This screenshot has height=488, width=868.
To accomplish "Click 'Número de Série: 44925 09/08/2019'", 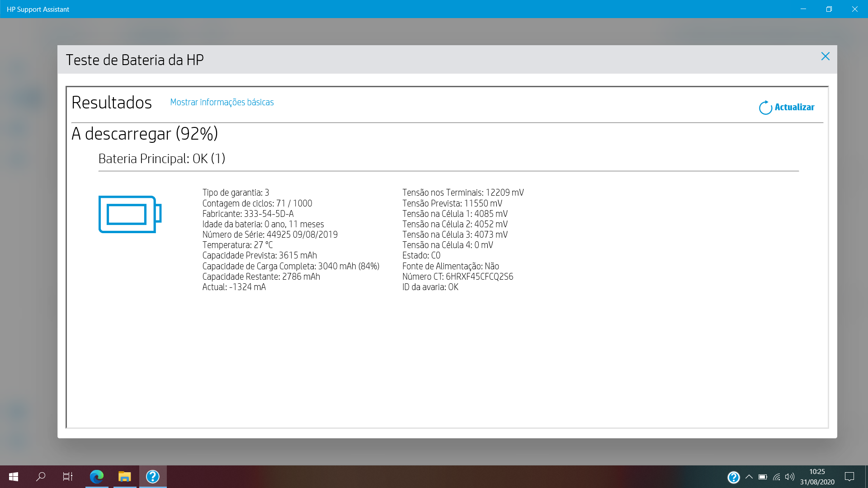I will tap(270, 235).
